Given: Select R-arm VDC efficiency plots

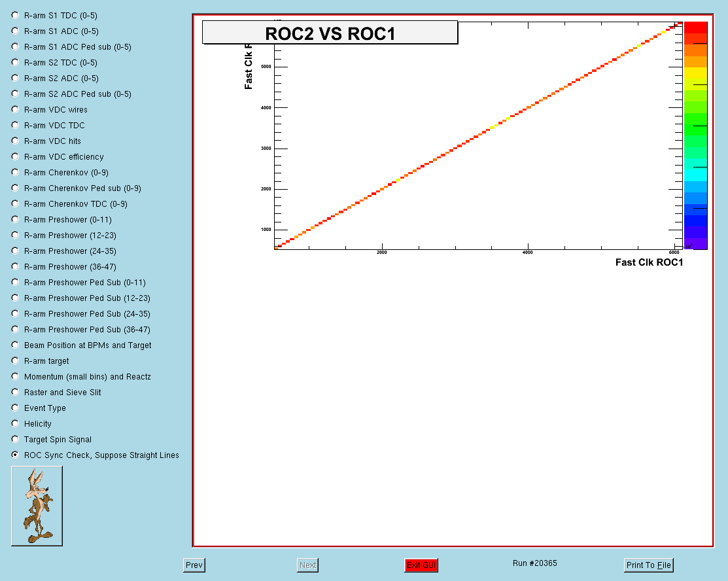Looking at the screenshot, I should (x=15, y=156).
